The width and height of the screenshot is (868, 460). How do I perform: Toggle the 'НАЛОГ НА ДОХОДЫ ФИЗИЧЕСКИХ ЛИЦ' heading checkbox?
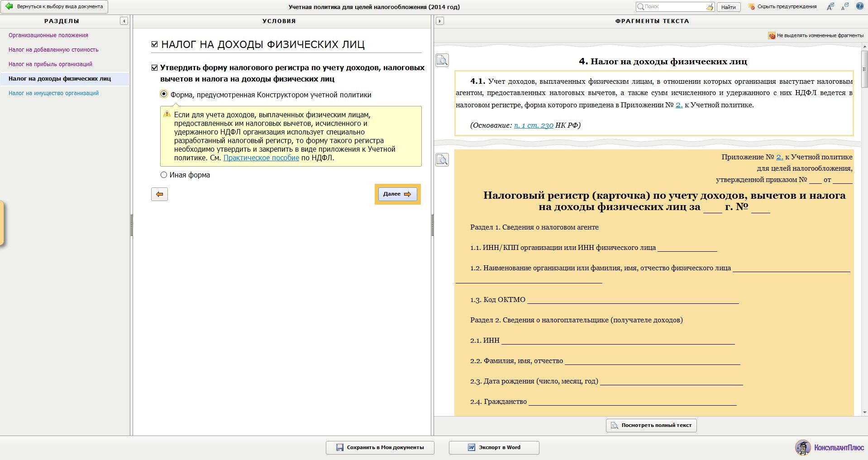coord(155,44)
